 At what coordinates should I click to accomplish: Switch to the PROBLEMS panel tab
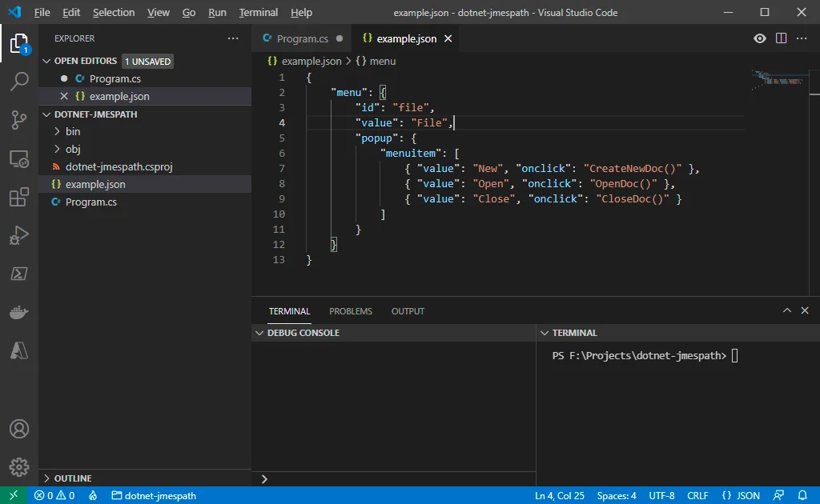coord(351,311)
